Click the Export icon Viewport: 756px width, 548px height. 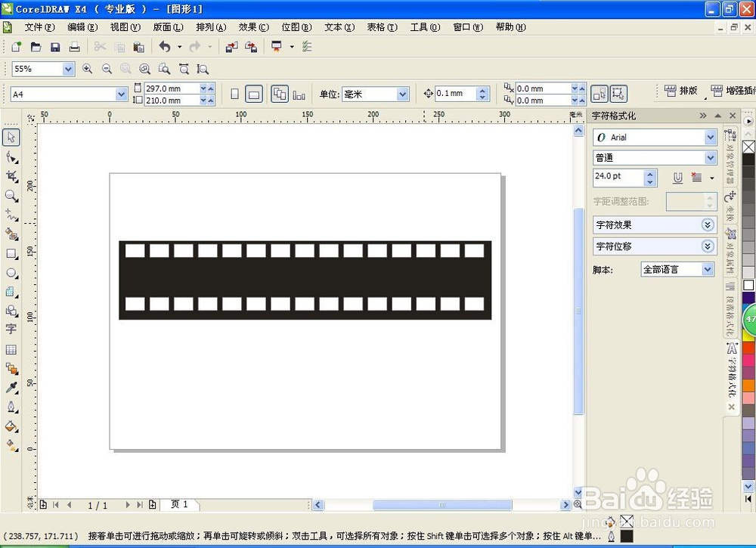(x=251, y=47)
